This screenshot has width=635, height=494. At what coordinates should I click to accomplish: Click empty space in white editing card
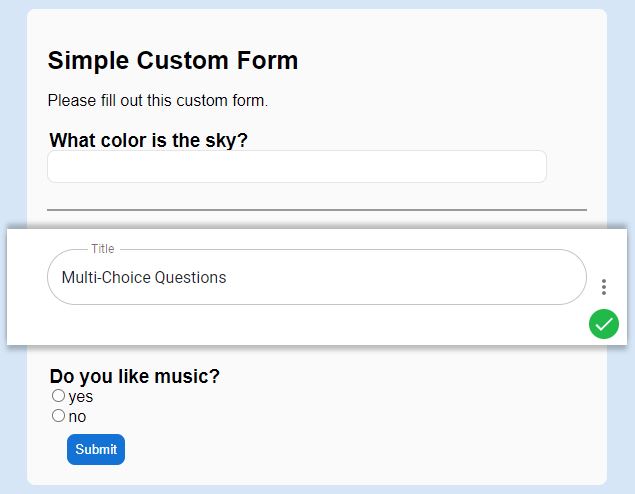pos(283,326)
